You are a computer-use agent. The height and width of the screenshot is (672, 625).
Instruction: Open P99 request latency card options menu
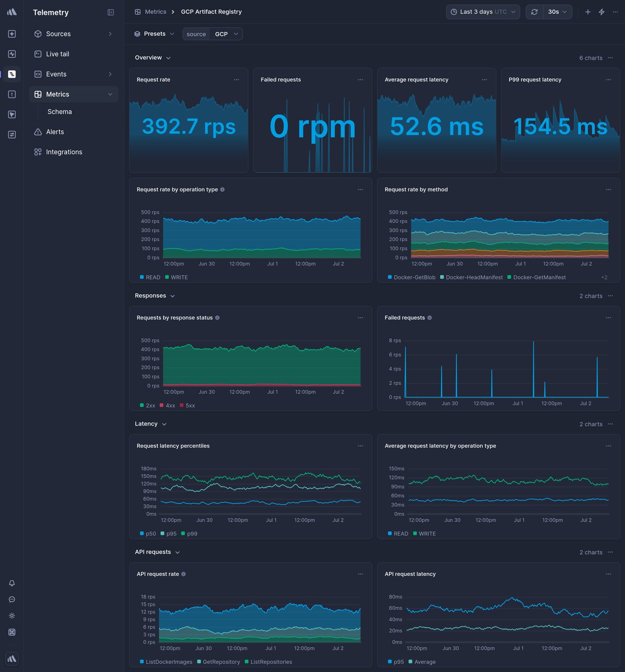pos(609,80)
